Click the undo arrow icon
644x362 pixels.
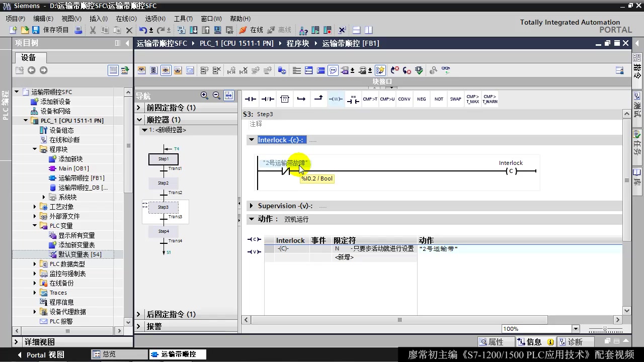coord(143,30)
